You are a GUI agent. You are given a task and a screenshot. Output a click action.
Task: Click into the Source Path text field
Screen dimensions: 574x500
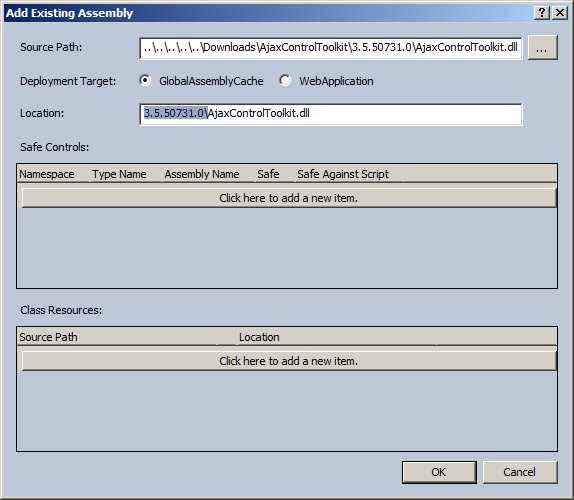click(x=331, y=48)
